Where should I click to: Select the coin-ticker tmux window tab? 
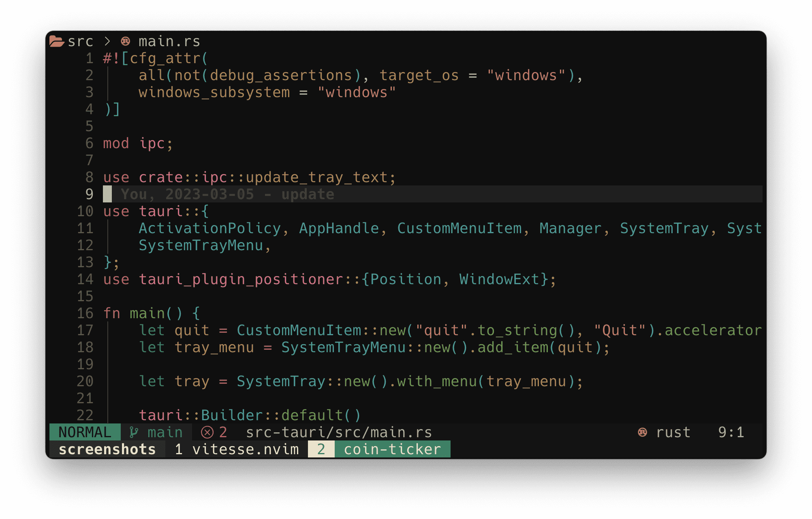point(392,449)
